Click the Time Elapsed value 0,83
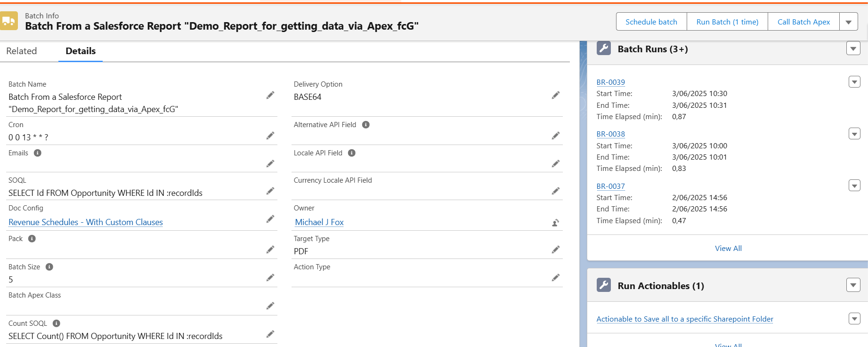 pyautogui.click(x=679, y=169)
